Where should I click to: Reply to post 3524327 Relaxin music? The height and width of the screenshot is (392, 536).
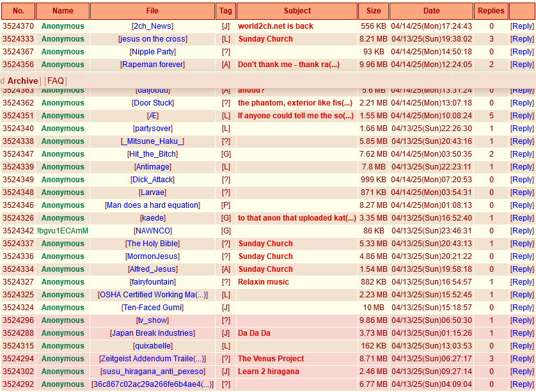(522, 282)
